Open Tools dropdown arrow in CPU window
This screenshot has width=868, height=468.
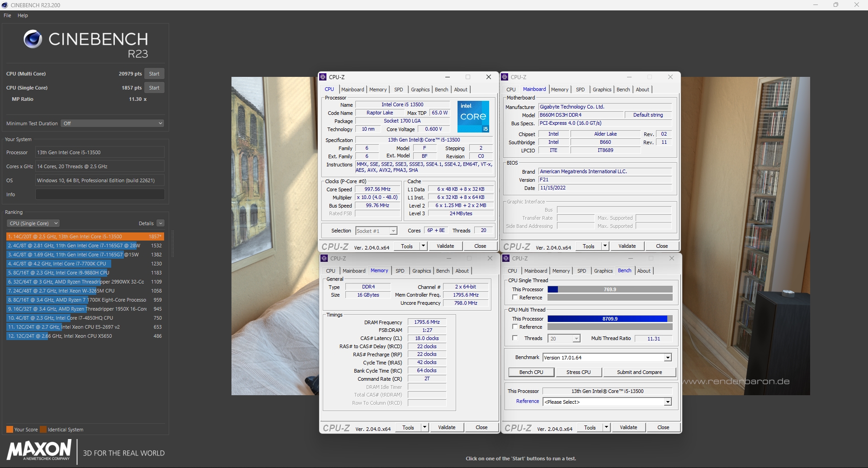(x=424, y=246)
